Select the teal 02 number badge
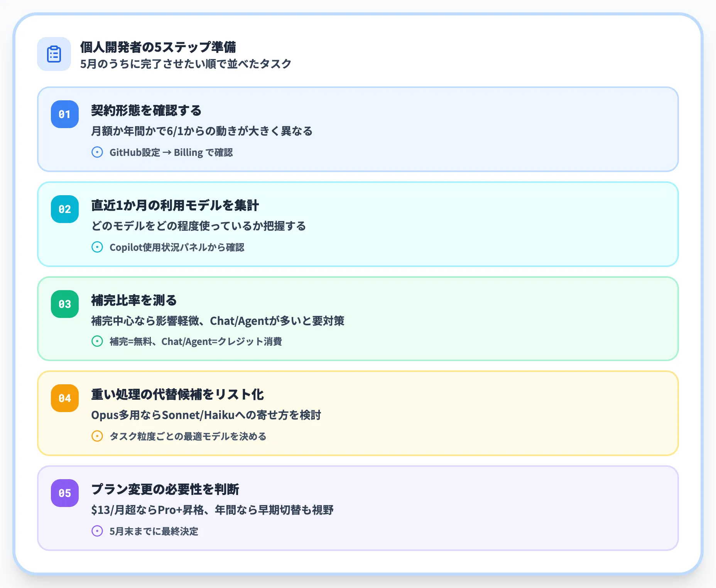716x588 pixels. (x=64, y=210)
